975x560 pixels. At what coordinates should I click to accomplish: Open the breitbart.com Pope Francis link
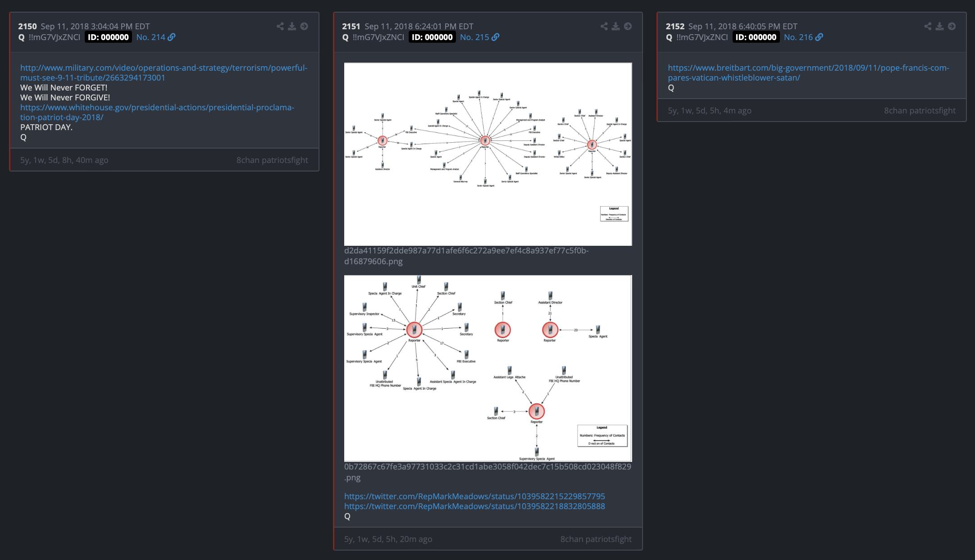(808, 72)
